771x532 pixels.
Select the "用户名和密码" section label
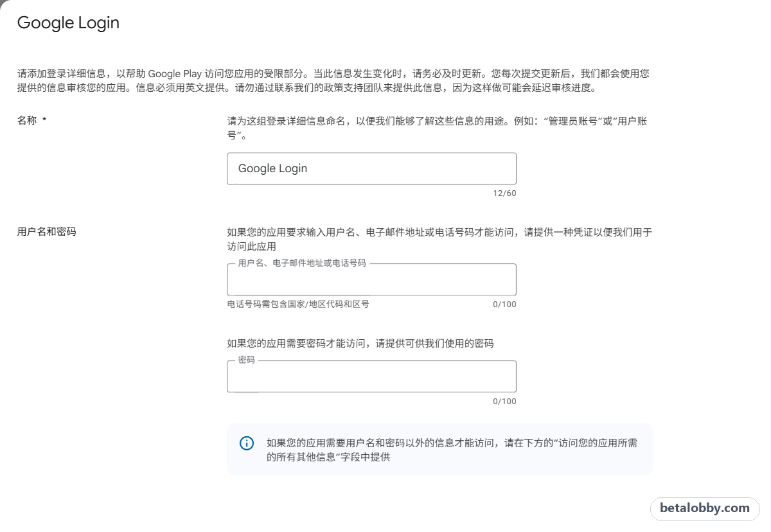click(x=46, y=231)
